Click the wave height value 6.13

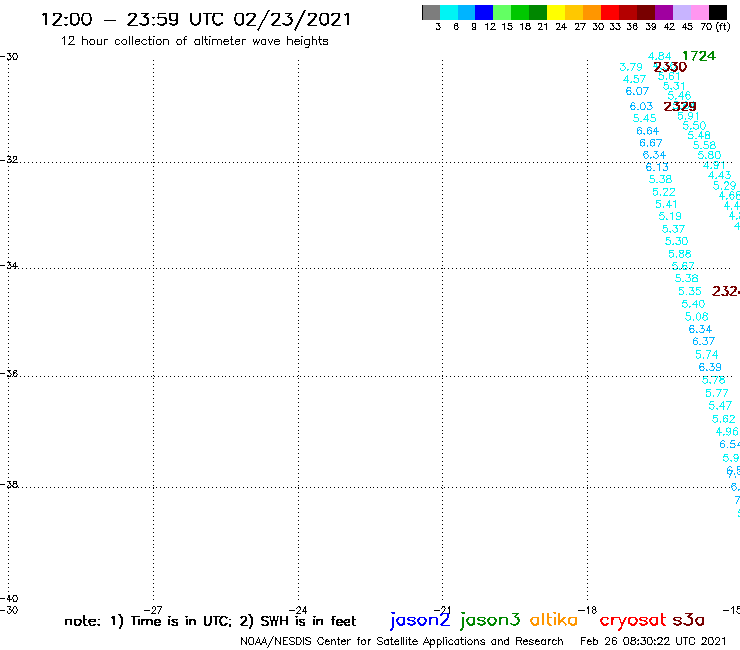(x=657, y=167)
